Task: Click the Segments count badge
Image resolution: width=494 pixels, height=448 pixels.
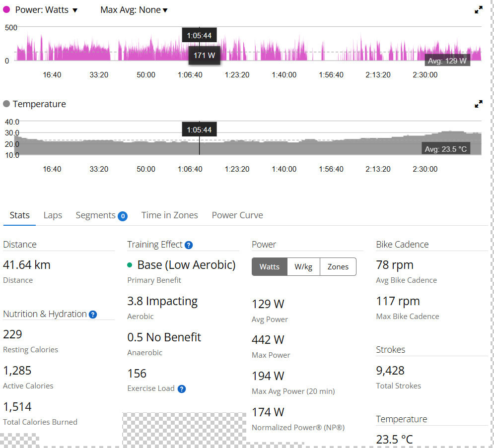Action: [x=123, y=216]
